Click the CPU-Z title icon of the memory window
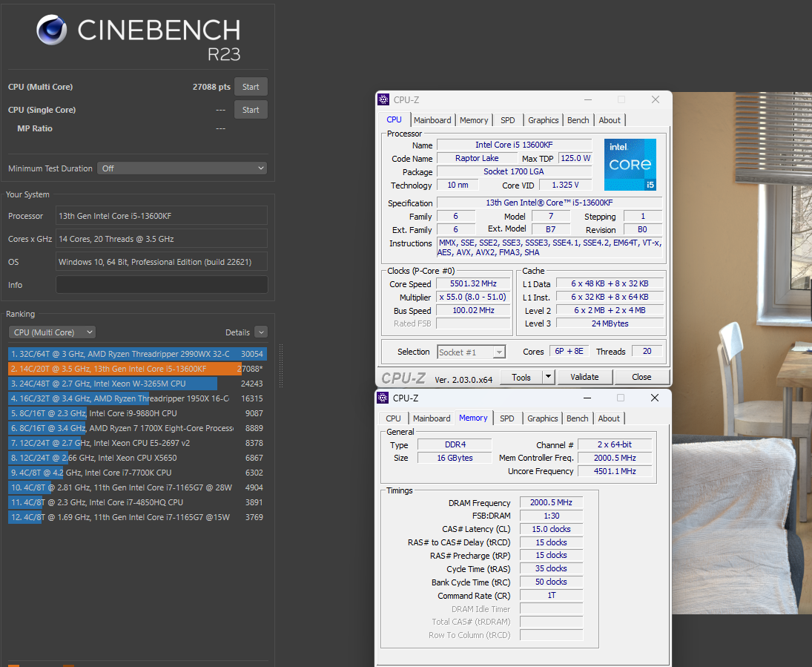Image resolution: width=812 pixels, height=667 pixels. click(383, 398)
